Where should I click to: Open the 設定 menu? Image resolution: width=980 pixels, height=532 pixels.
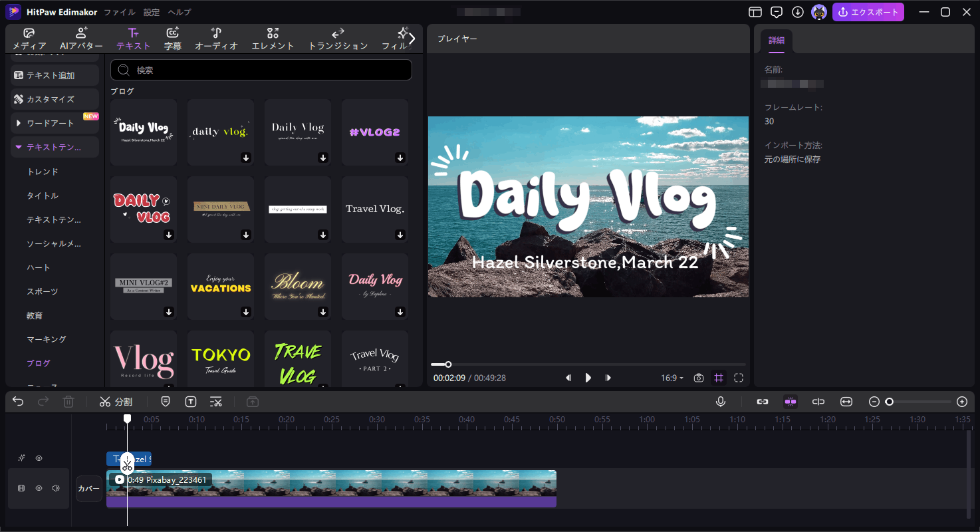(152, 12)
